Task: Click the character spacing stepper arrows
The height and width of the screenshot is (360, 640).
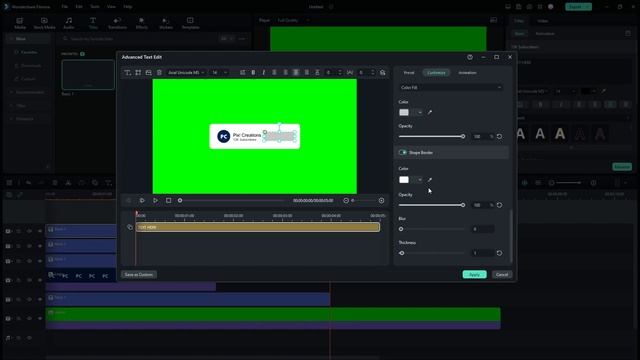Action: (372, 73)
